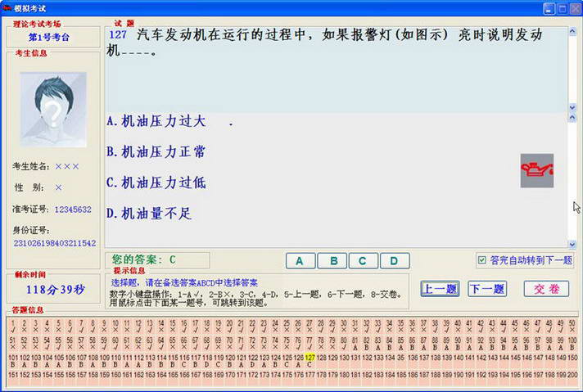Viewport: 583px width, 392px height.
Task: Click the options pane scroll-down arrow
Action: point(572,244)
